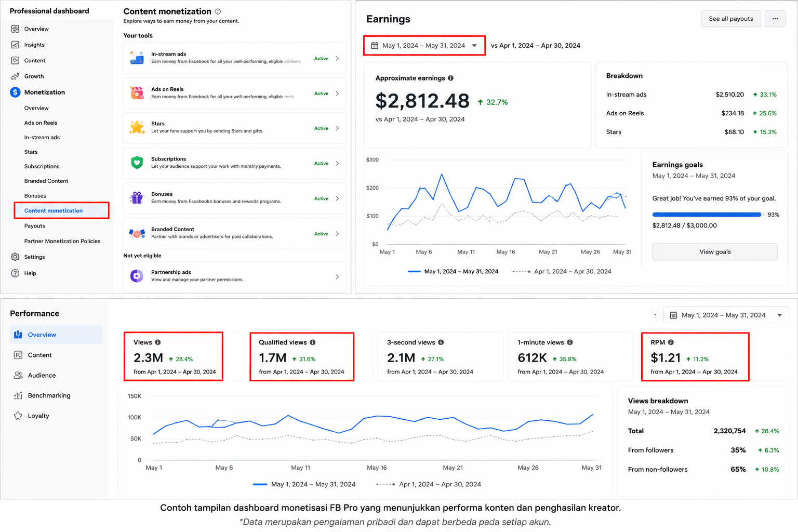The height and width of the screenshot is (532, 798).
Task: Open Branded Content in the sidebar menu
Action: tap(46, 181)
